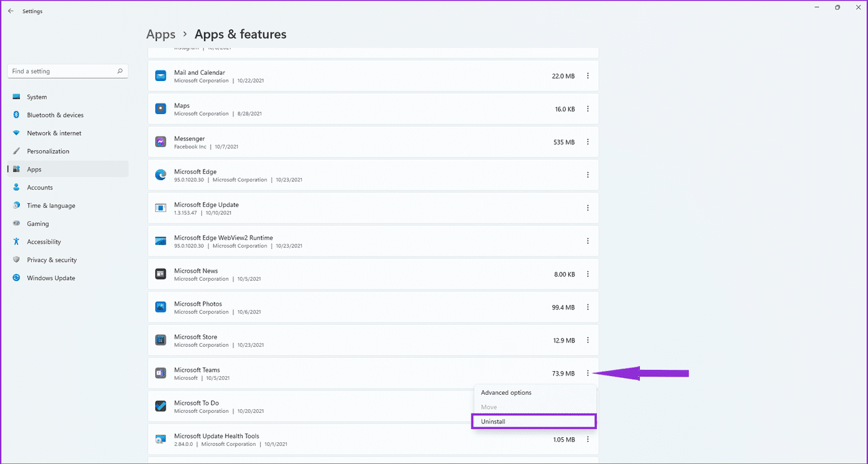Viewport: 868px width, 464px height.
Task: Open more options for Microsoft Store
Action: pos(588,341)
